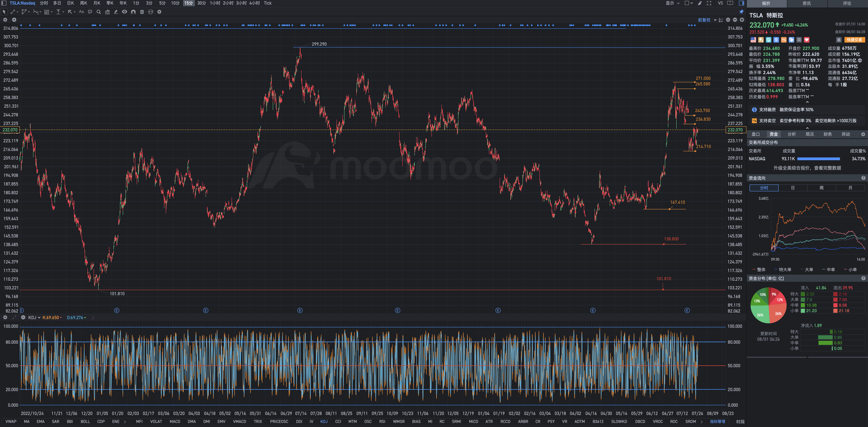
Task: Zoom in chart with plus icon
Action: pos(742,20)
